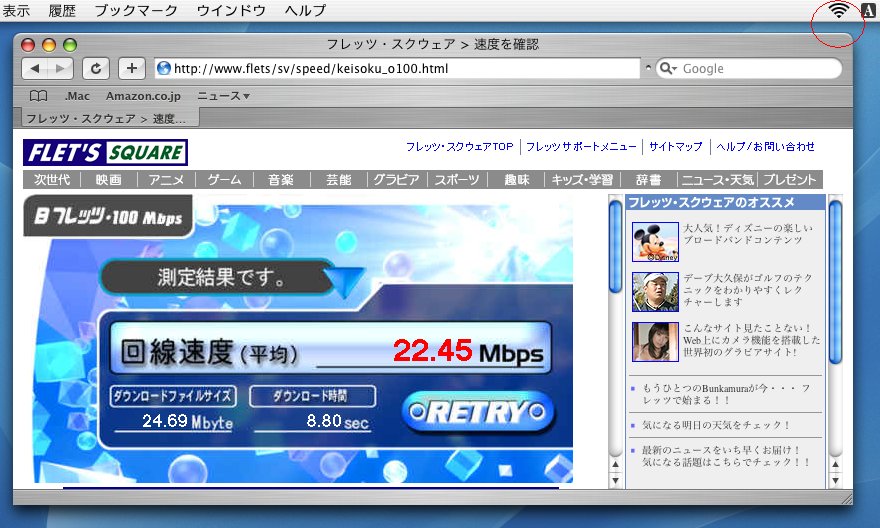Open Google search magnifier options
Screen dimensions: 880x528
point(668,68)
